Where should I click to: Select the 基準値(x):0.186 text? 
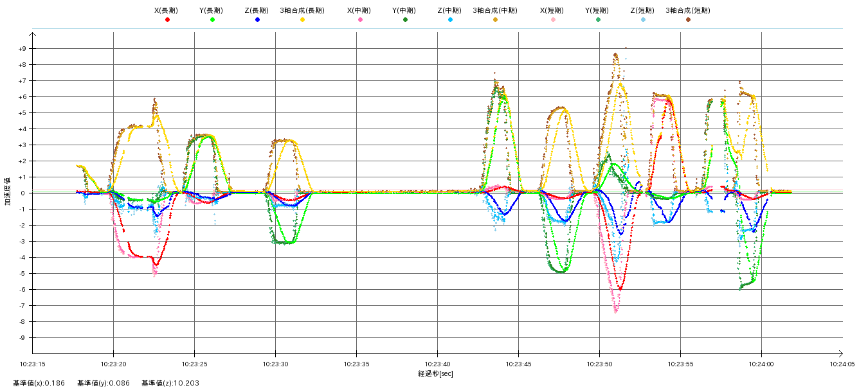[39, 384]
